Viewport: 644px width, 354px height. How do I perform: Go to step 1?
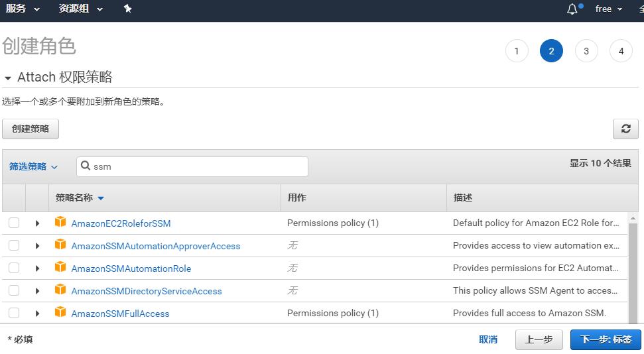517,51
